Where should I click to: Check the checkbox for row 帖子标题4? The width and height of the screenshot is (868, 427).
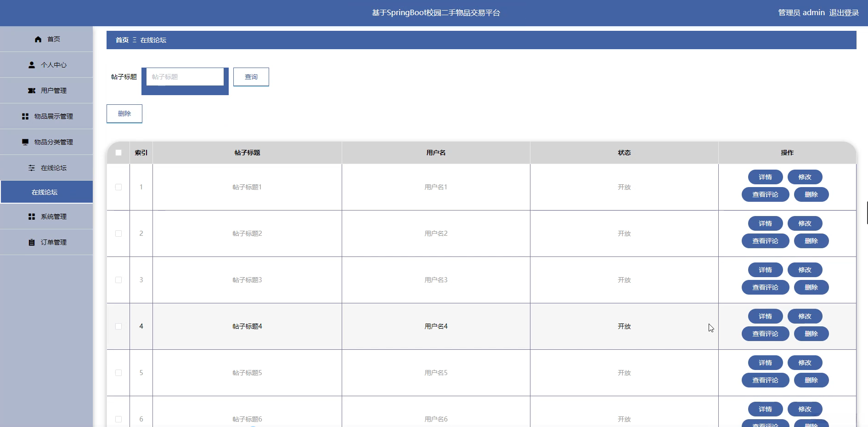[118, 326]
